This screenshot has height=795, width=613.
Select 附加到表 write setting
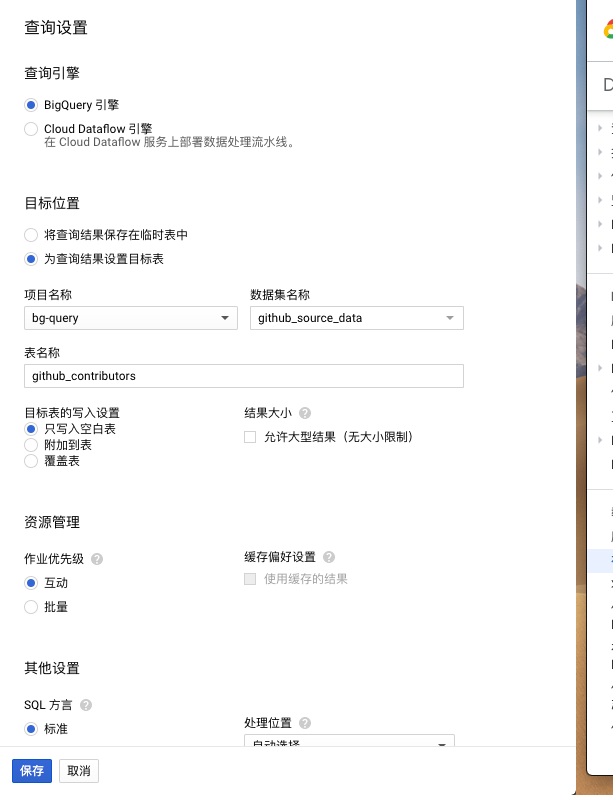(x=31, y=445)
